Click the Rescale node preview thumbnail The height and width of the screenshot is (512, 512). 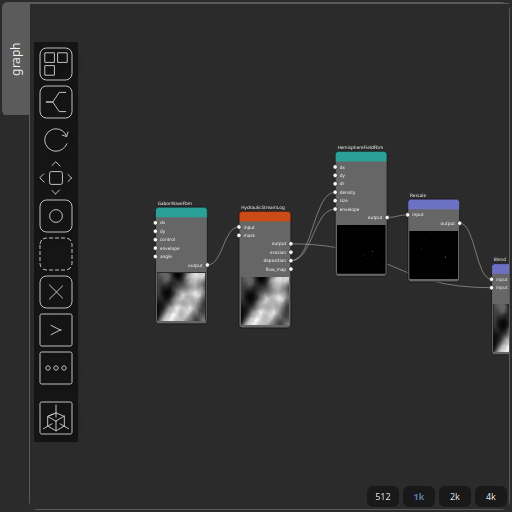coord(433,255)
